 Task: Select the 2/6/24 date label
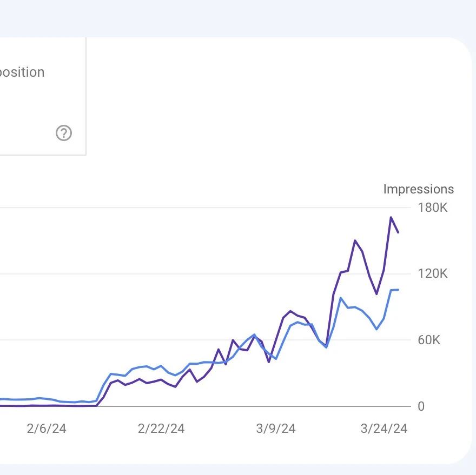[x=46, y=429]
